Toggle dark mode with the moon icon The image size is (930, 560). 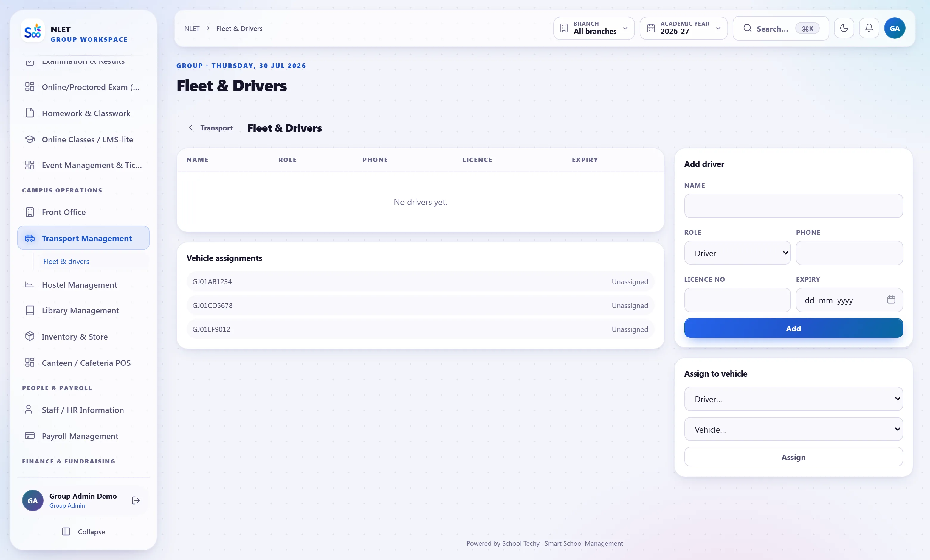point(844,28)
